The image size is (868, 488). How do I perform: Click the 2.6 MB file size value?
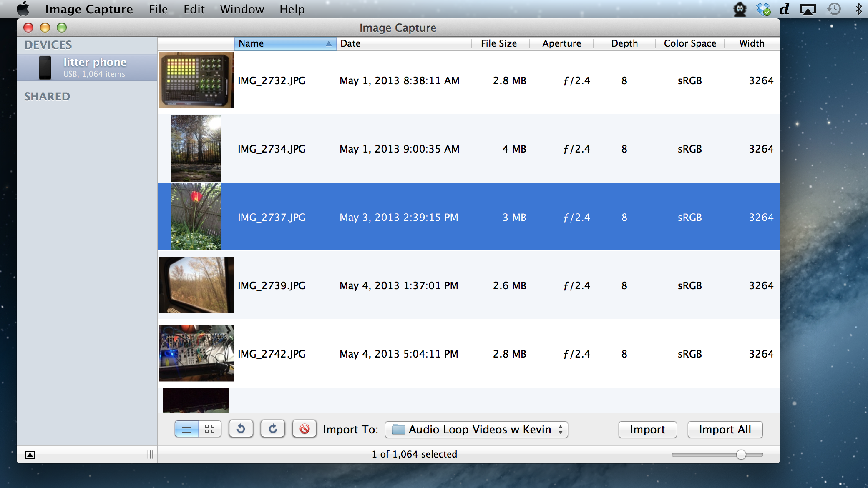click(510, 285)
